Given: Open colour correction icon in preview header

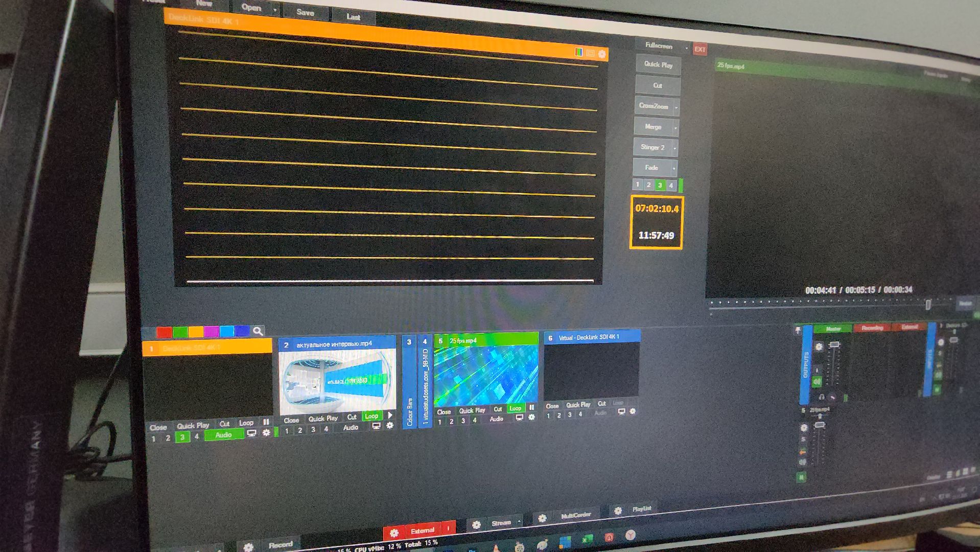Looking at the screenshot, I should coord(578,52).
